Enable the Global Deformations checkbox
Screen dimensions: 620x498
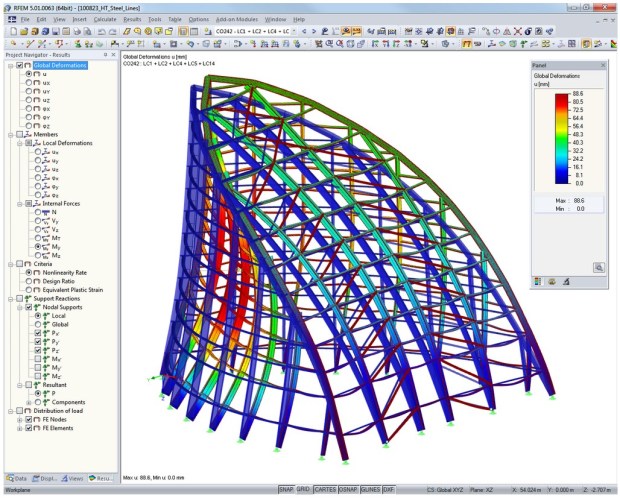(20, 66)
